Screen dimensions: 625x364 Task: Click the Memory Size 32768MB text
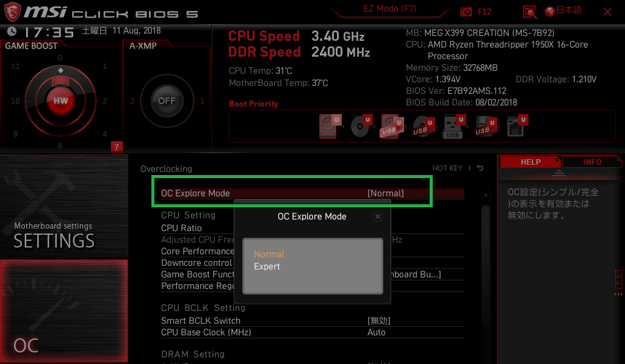(x=452, y=68)
